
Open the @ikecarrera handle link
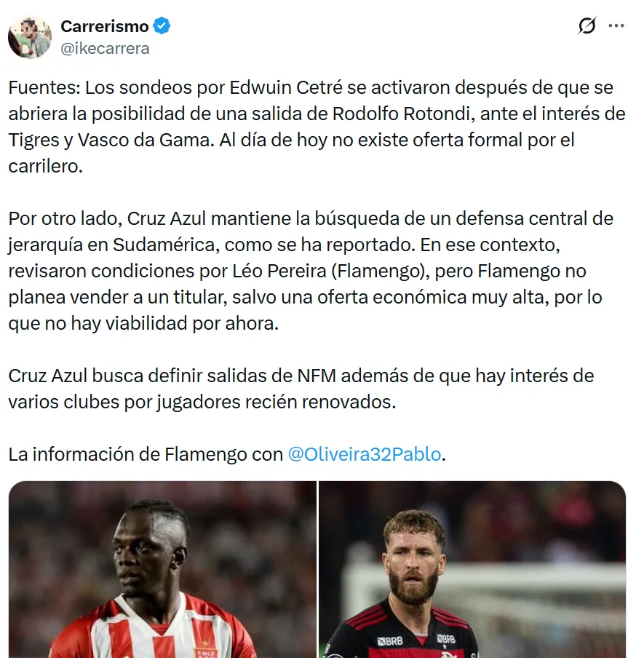point(105,49)
